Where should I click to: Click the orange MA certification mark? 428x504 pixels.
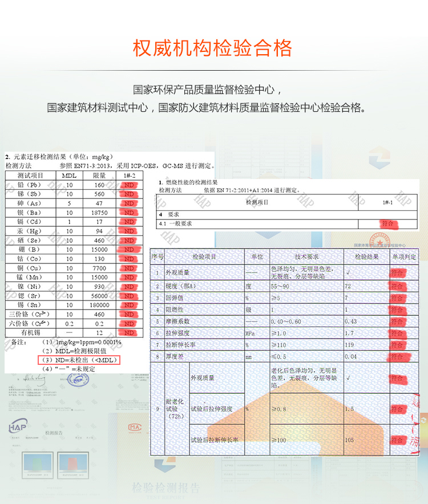click(135, 428)
